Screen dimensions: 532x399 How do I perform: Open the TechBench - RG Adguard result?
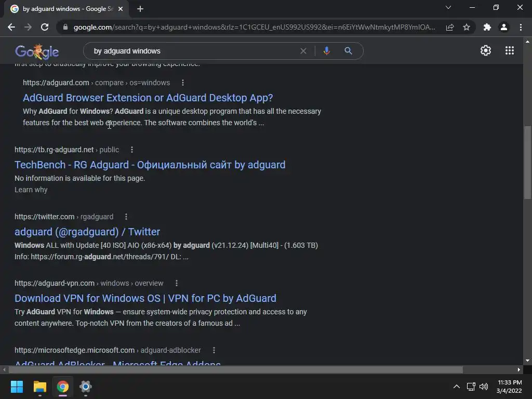[x=150, y=165]
